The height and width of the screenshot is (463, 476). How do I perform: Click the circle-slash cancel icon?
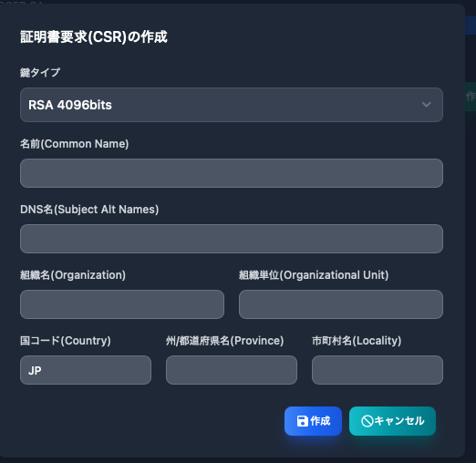(x=367, y=421)
